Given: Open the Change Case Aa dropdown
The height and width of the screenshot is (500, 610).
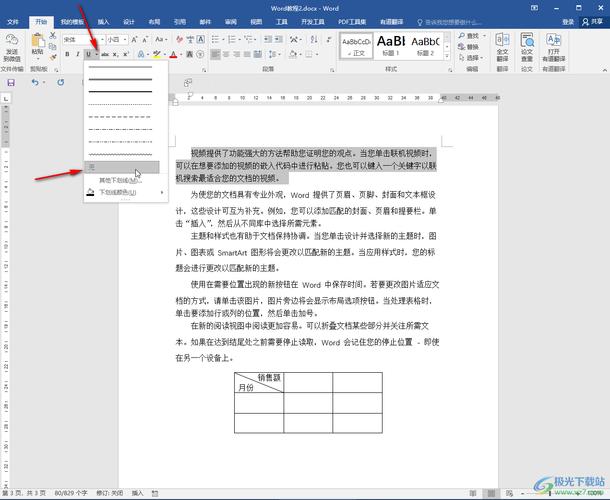Looking at the screenshot, I should pyautogui.click(x=161, y=40).
